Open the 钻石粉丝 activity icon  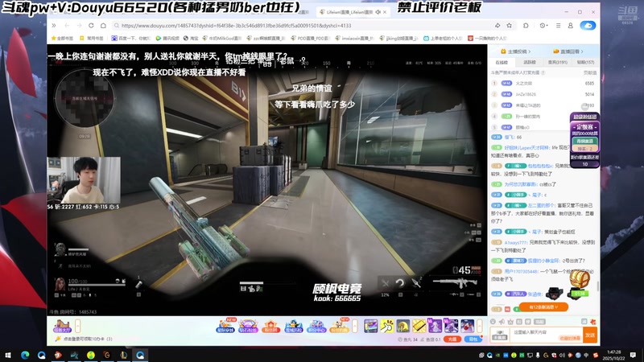(x=248, y=327)
